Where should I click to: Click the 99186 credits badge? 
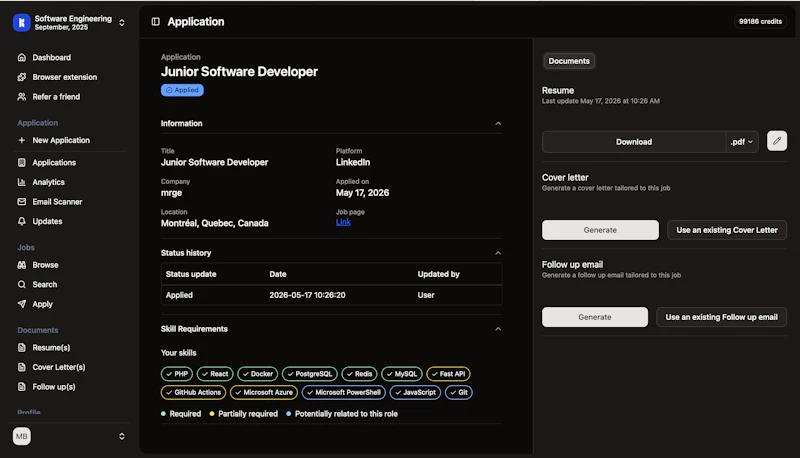point(760,21)
